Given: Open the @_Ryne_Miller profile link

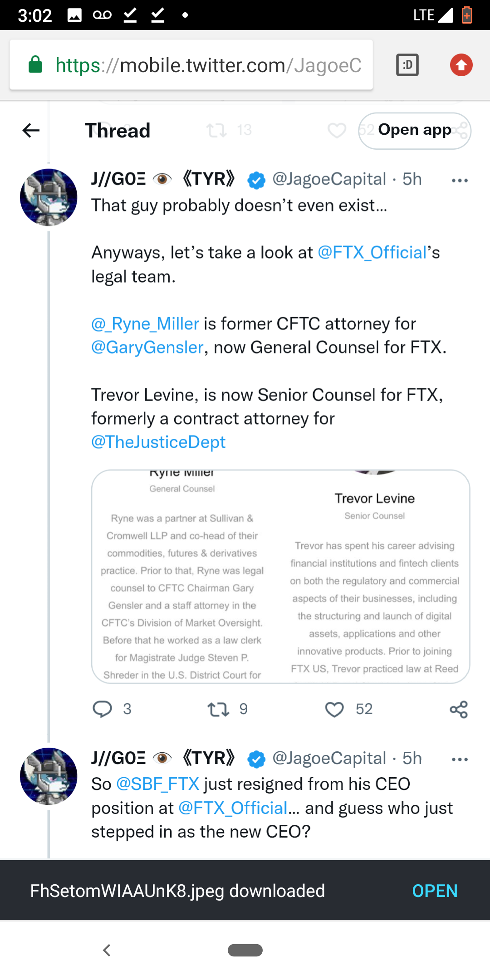Looking at the screenshot, I should tap(145, 323).
